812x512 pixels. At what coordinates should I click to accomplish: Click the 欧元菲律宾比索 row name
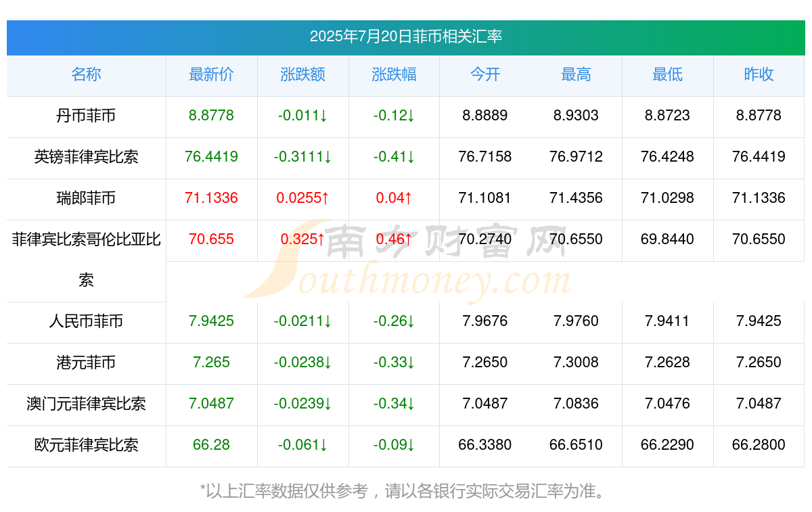[86, 445]
